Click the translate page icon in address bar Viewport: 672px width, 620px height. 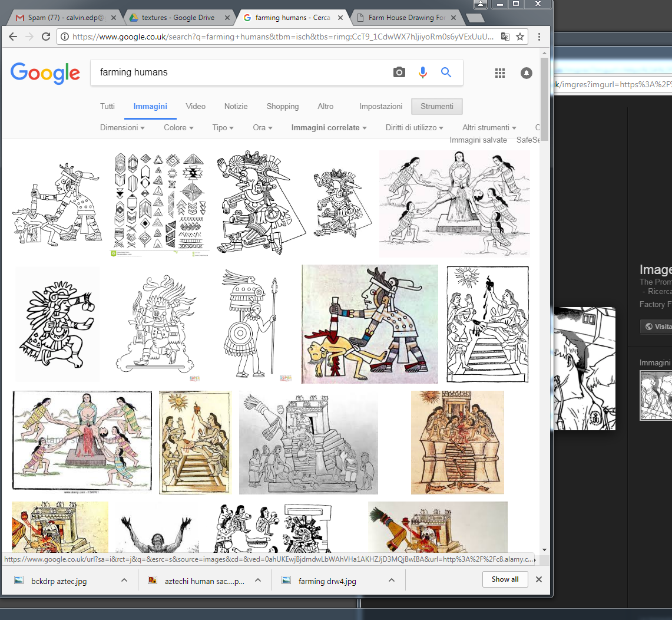pos(505,37)
